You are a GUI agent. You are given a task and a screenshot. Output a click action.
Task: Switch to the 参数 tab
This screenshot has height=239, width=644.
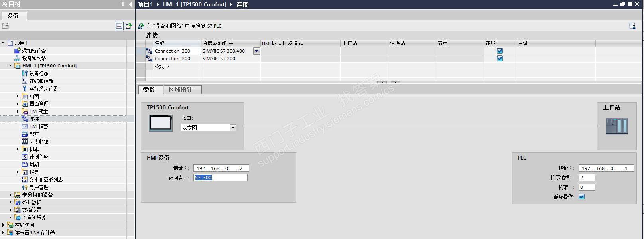(x=150, y=90)
